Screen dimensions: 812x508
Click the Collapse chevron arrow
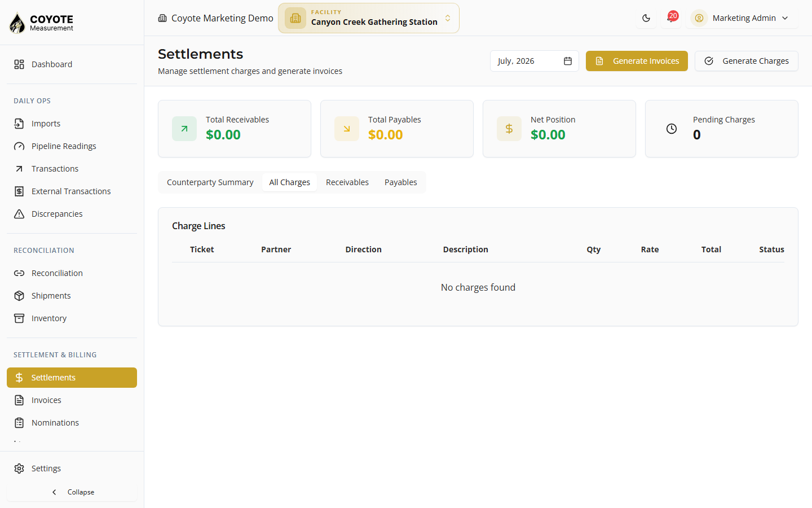coord(54,492)
